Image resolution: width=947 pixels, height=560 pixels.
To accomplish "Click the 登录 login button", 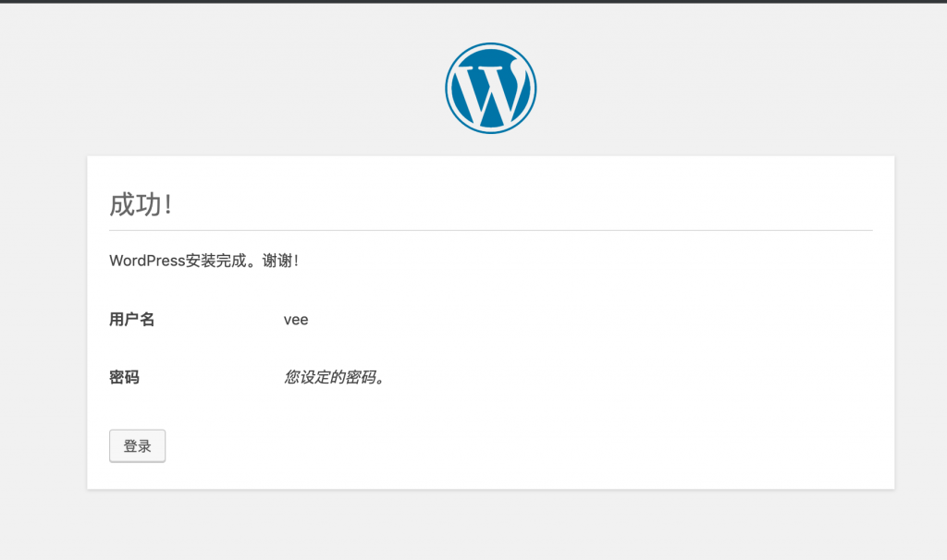I will pyautogui.click(x=137, y=446).
